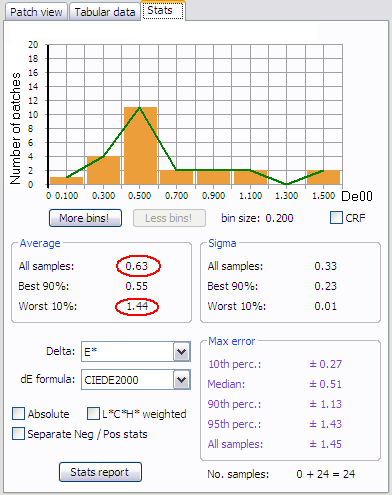Tick the Absolute checkbox
Screen dimensions: 392x495
tap(18, 414)
